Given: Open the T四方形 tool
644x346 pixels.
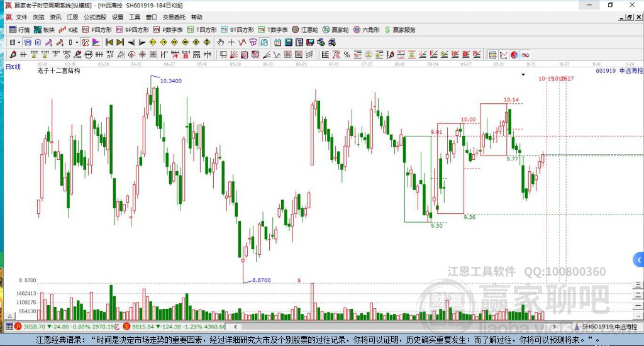Looking at the screenshot, I should pyautogui.click(x=202, y=30).
